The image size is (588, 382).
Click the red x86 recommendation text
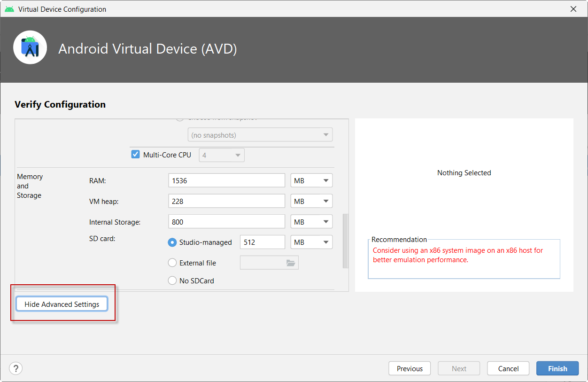[458, 255]
